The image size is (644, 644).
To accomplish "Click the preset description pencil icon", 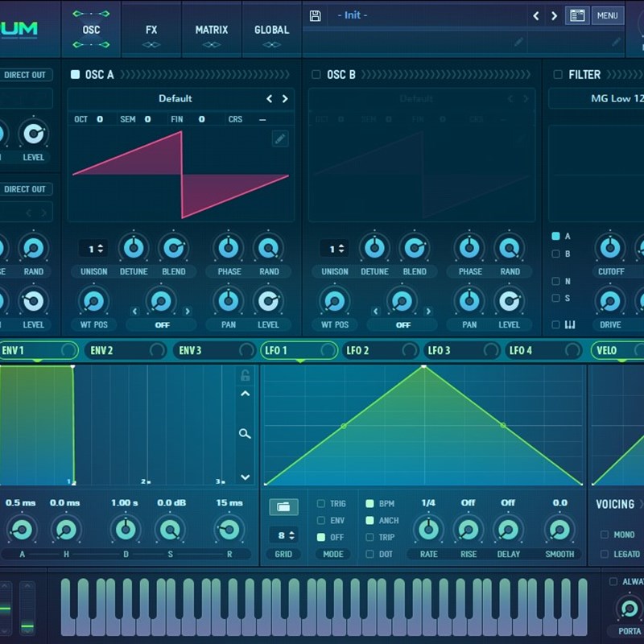I will (x=518, y=42).
